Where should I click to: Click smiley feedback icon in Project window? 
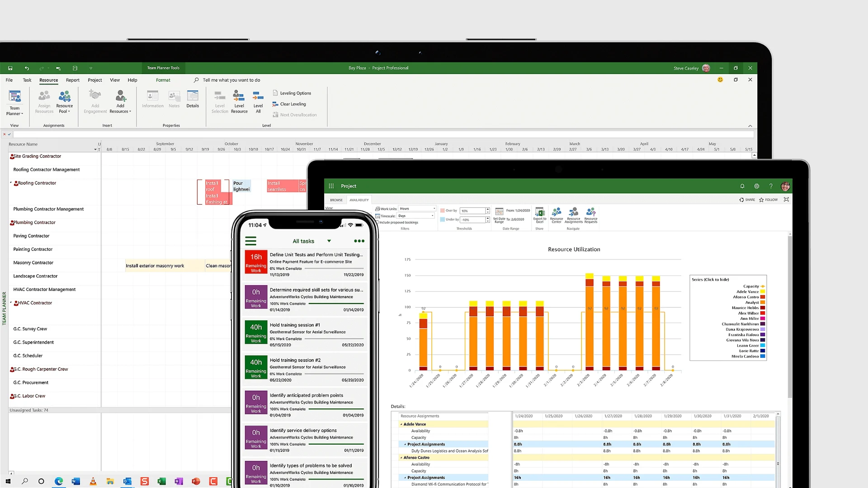720,80
